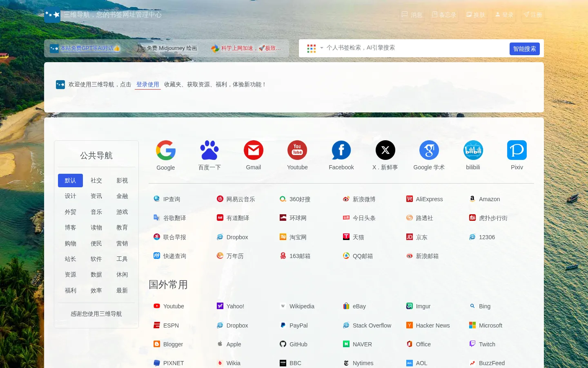
Task: Open the 谷歌翻译 link
Action: click(x=170, y=218)
